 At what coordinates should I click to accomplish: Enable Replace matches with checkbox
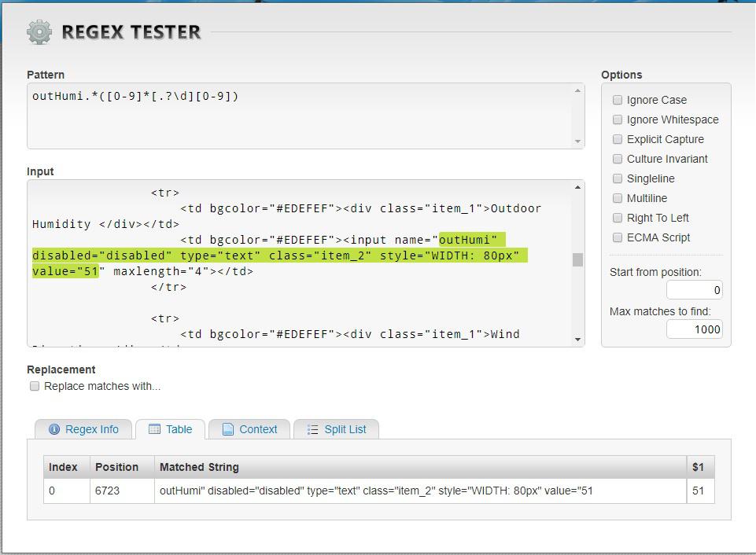(35, 386)
